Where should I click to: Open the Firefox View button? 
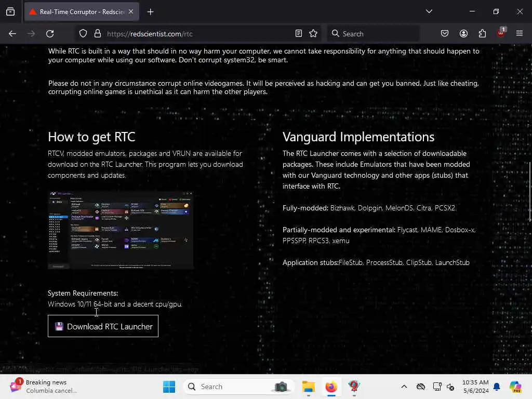click(10, 12)
